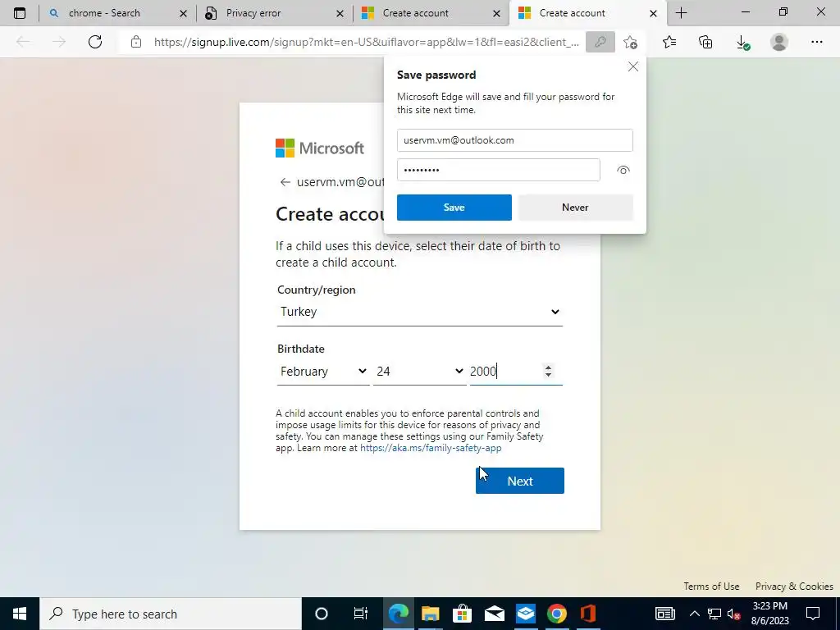Viewport: 840px width, 630px height.
Task: Close the Save password popup
Action: (632, 66)
